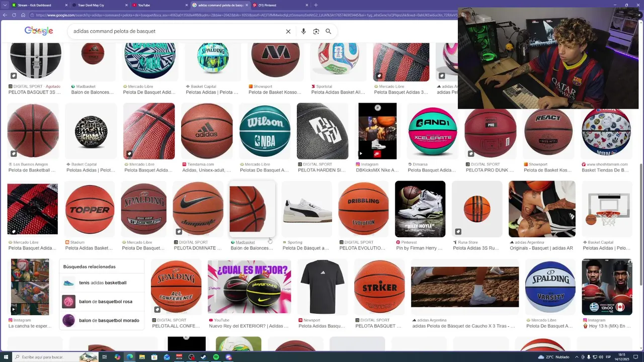Open the Tiendamia adidas ball image
This screenshot has width=644, height=362.
tap(207, 131)
